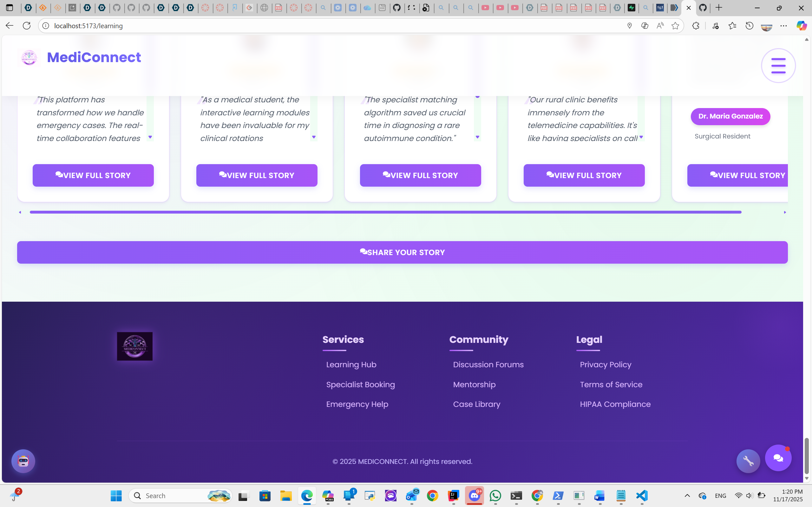Open the hamburger menu button

pos(778,65)
